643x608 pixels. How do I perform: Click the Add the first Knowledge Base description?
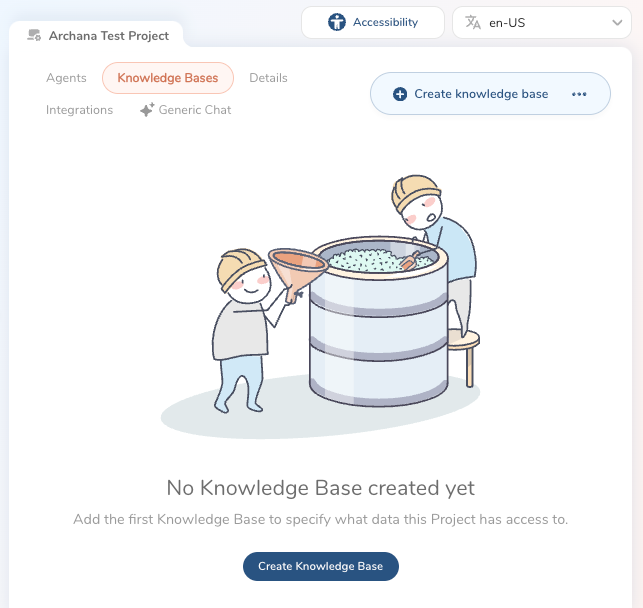pos(320,520)
